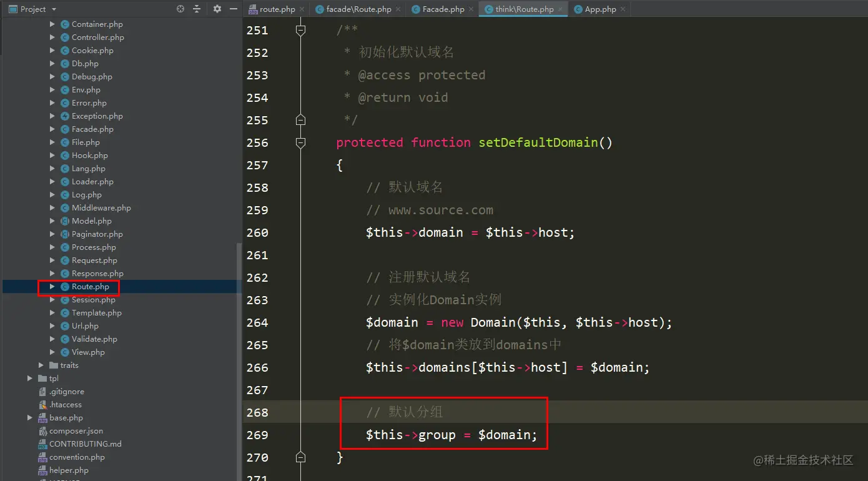Select Log.php in the project tree
Image resolution: width=868 pixels, height=481 pixels.
pos(87,195)
